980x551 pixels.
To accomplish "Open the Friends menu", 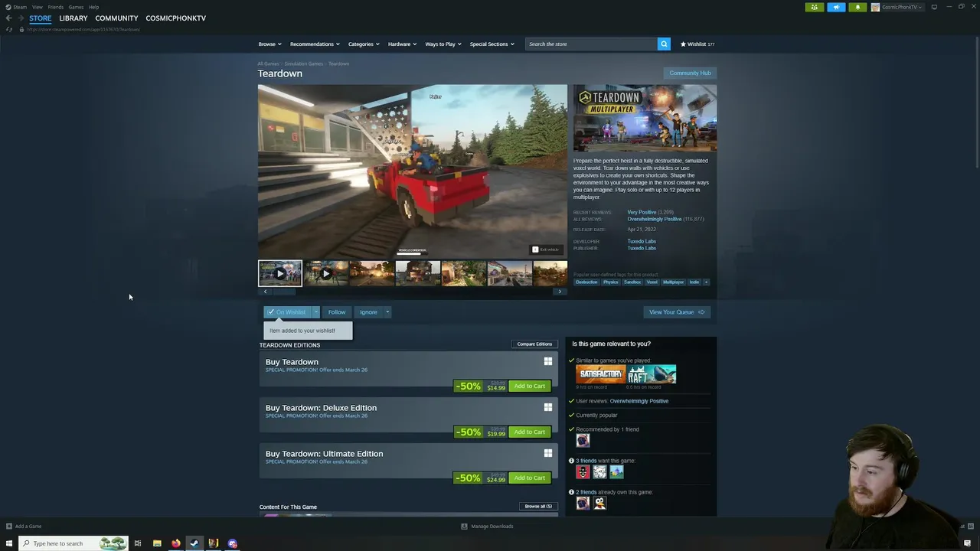I will (55, 7).
